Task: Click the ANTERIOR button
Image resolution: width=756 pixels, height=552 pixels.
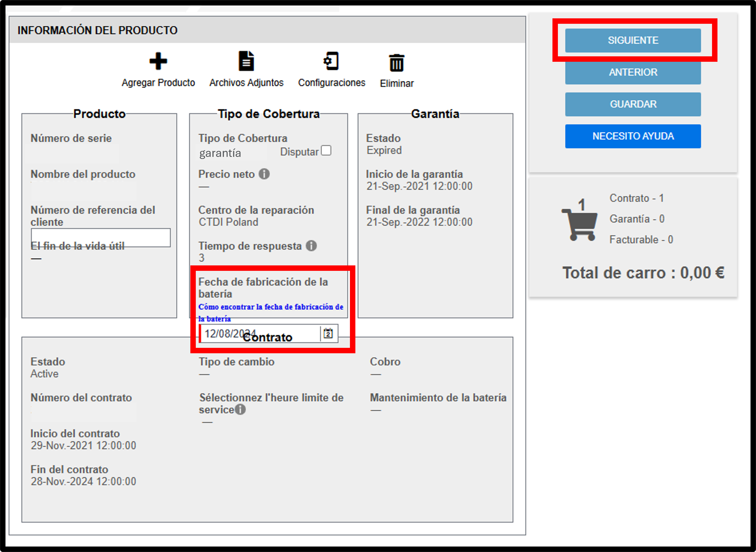Action: 633,72
